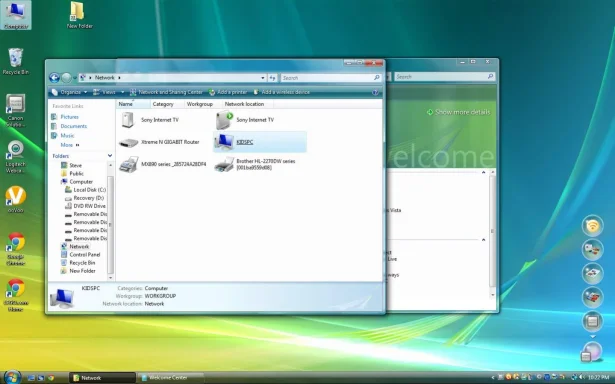Choose Add a wireless device
Viewport: 615px width, 384px height.
pyautogui.click(x=282, y=92)
